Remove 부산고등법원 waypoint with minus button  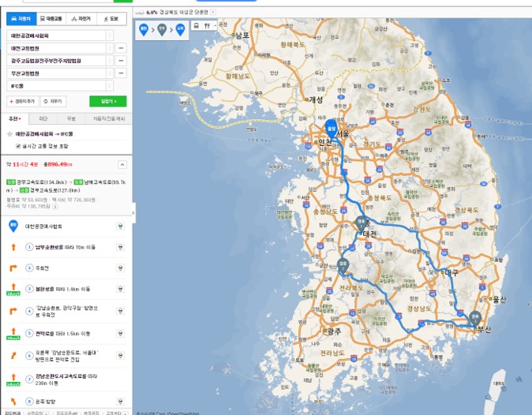click(122, 73)
